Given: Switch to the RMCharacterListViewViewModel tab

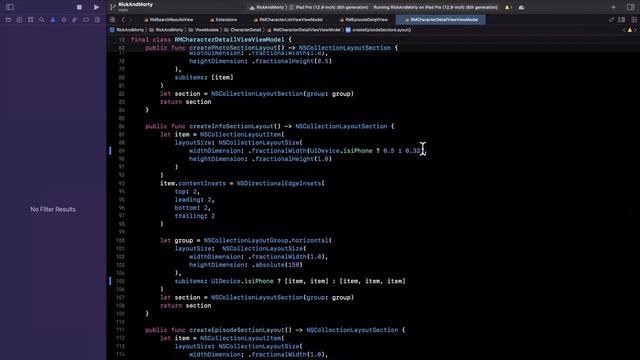Looking at the screenshot, I should click(x=288, y=20).
